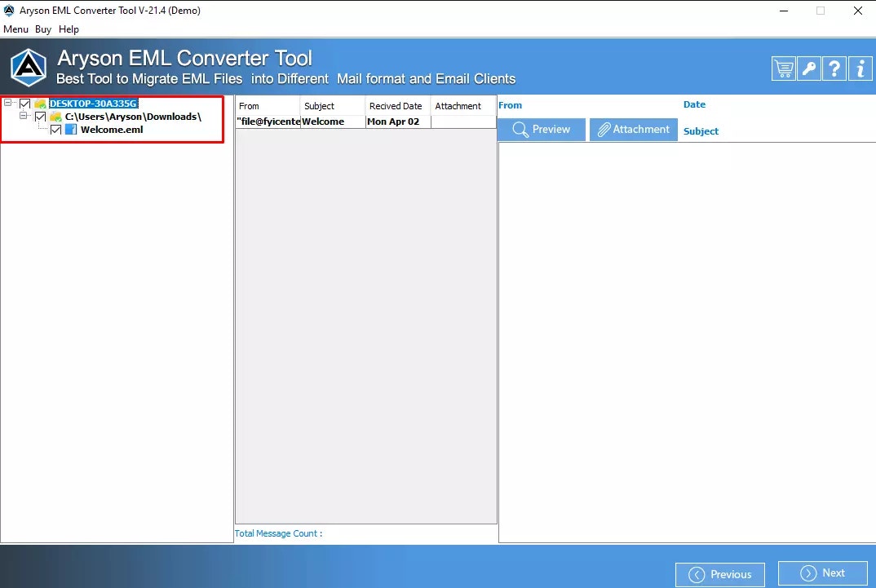The width and height of the screenshot is (876, 588).
Task: Click the Total Message Count label
Action: click(x=278, y=533)
